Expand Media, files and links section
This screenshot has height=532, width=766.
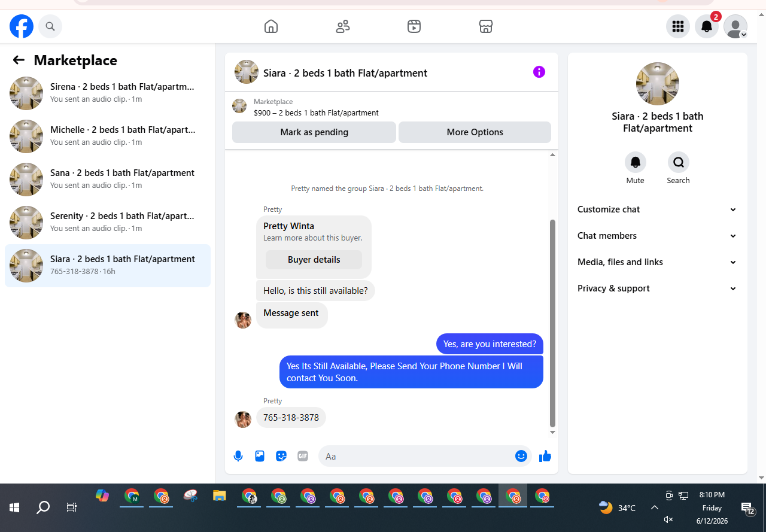pos(657,262)
